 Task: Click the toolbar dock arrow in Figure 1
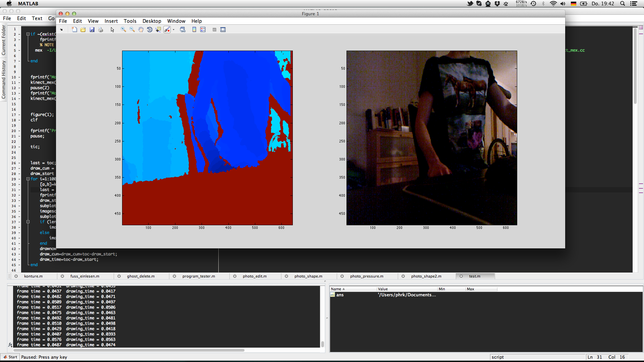point(61,29)
